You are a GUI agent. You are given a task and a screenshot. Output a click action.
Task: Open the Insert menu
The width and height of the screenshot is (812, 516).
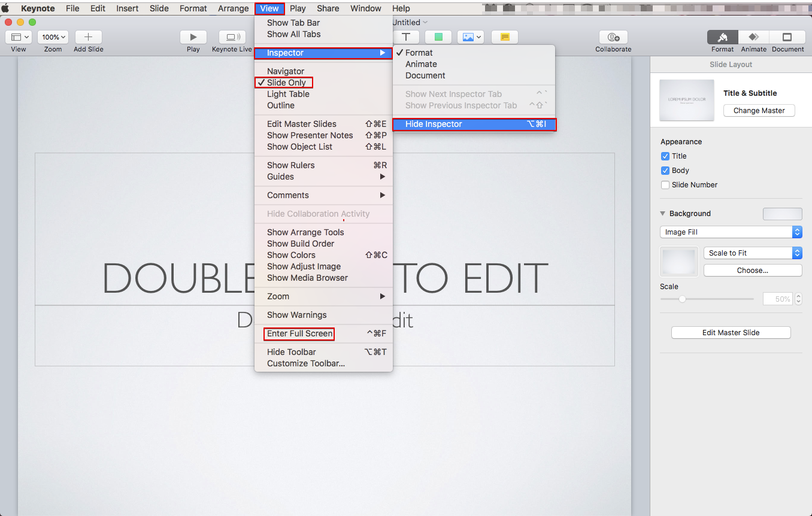click(127, 8)
